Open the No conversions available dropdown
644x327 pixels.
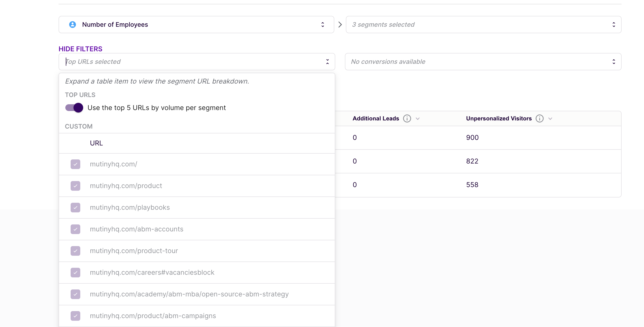(483, 61)
